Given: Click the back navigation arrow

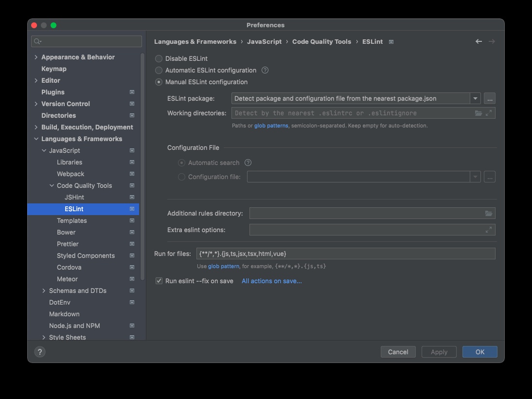Looking at the screenshot, I should (x=479, y=42).
